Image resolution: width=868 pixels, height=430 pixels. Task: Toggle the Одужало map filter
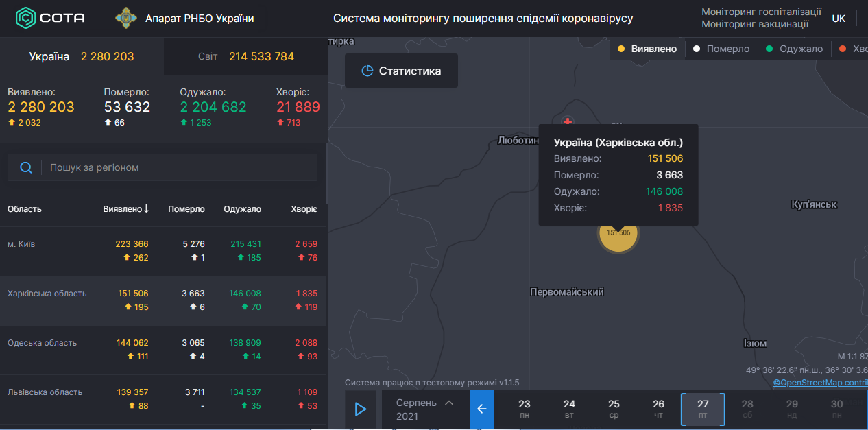794,49
